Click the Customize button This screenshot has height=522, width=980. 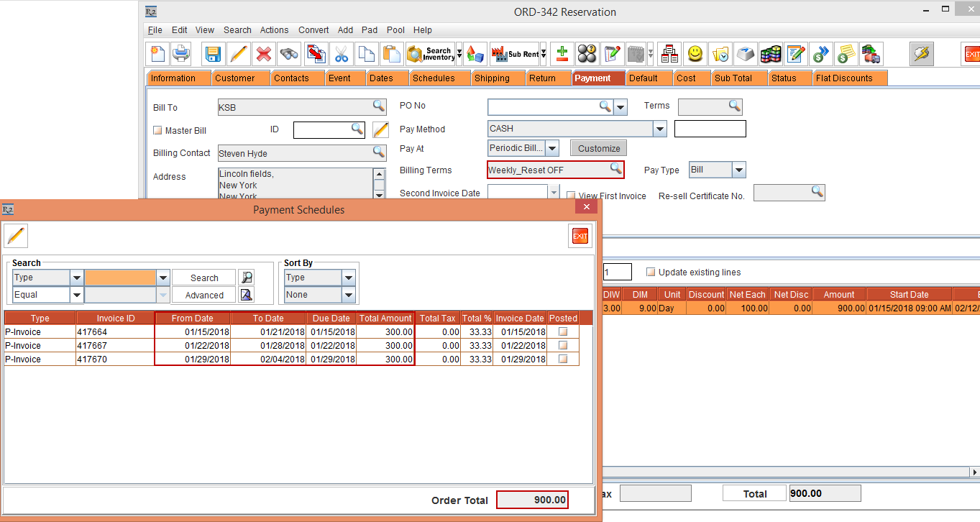point(599,148)
